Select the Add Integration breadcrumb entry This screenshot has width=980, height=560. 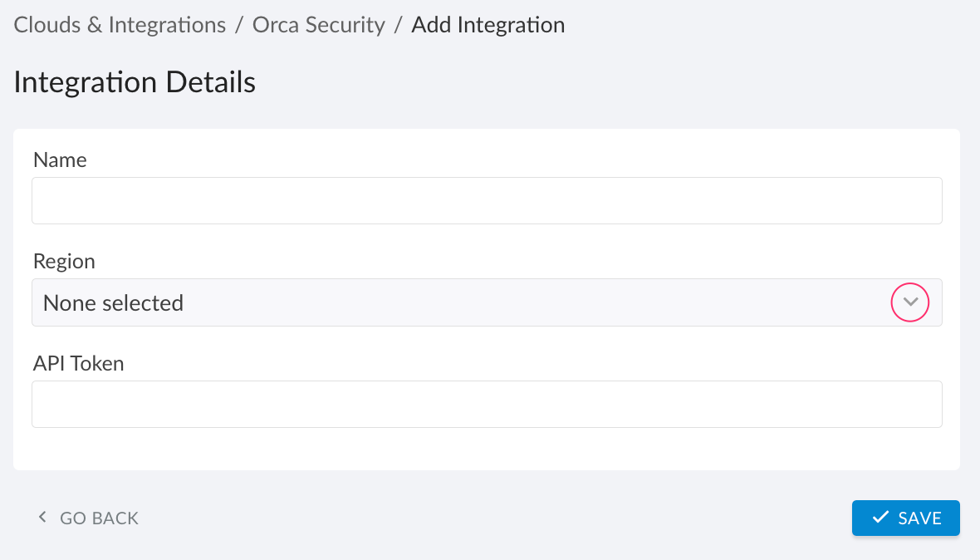point(488,25)
